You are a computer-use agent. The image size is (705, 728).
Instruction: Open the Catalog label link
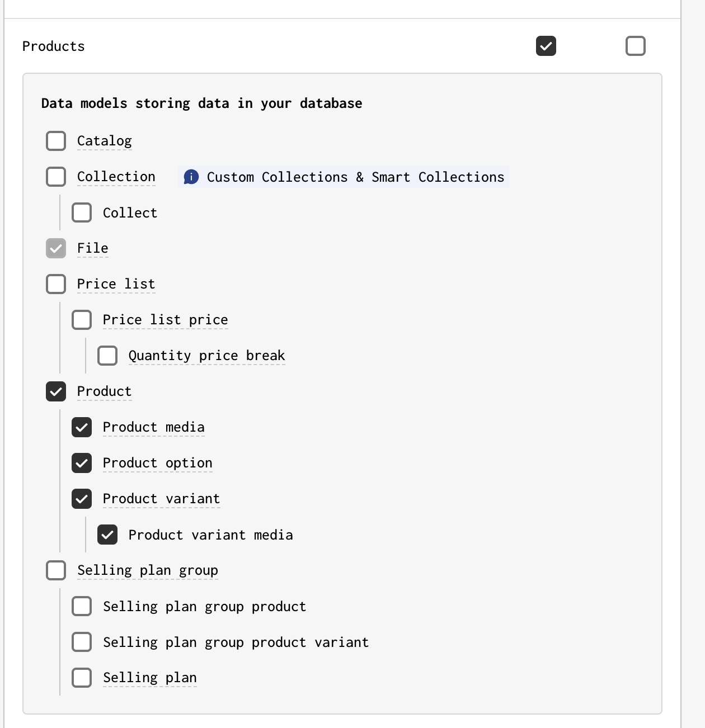click(105, 141)
